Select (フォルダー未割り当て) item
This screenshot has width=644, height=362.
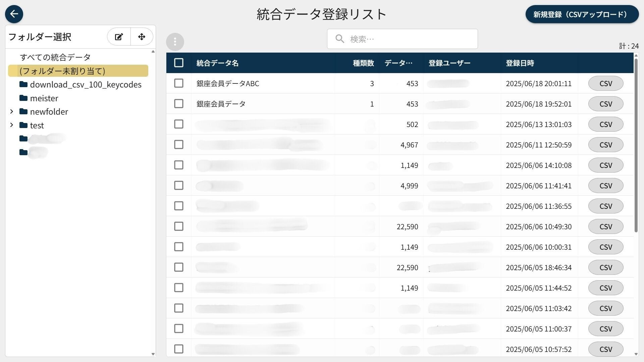pos(78,71)
